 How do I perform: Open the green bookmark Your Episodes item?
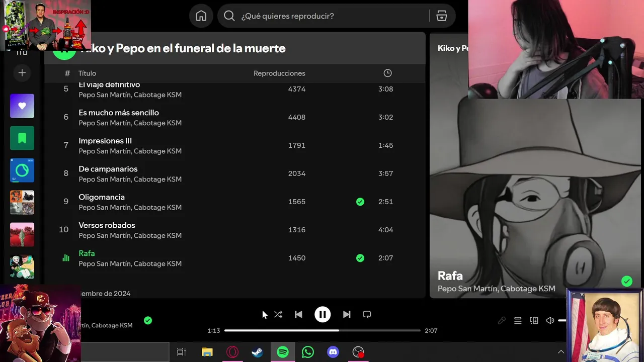[22, 138]
